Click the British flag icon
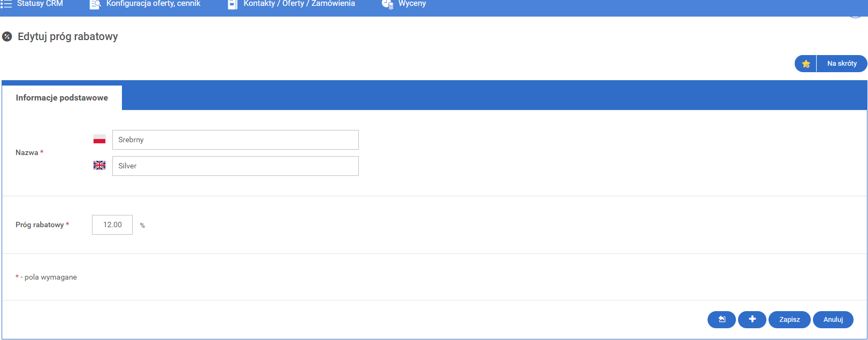868x340 pixels. pos(99,166)
